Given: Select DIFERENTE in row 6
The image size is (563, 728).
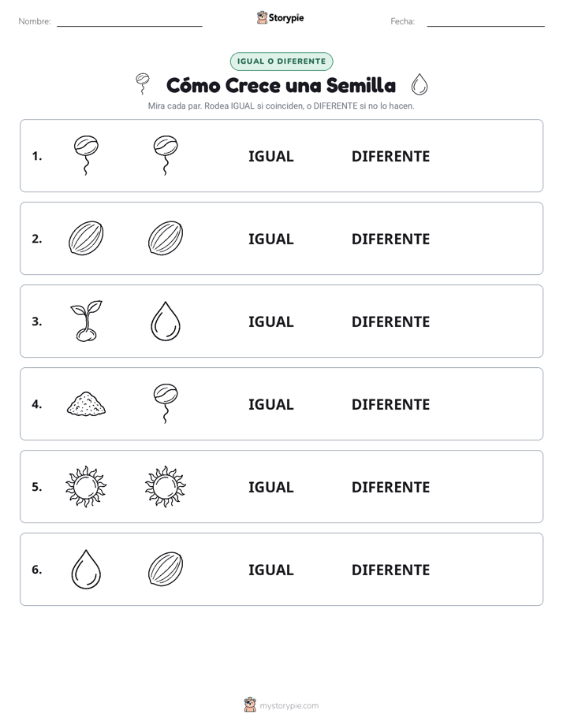Looking at the screenshot, I should [390, 570].
